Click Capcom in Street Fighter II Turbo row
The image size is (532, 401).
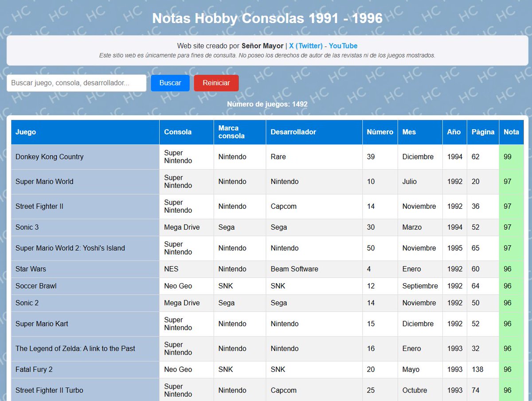click(x=314, y=390)
